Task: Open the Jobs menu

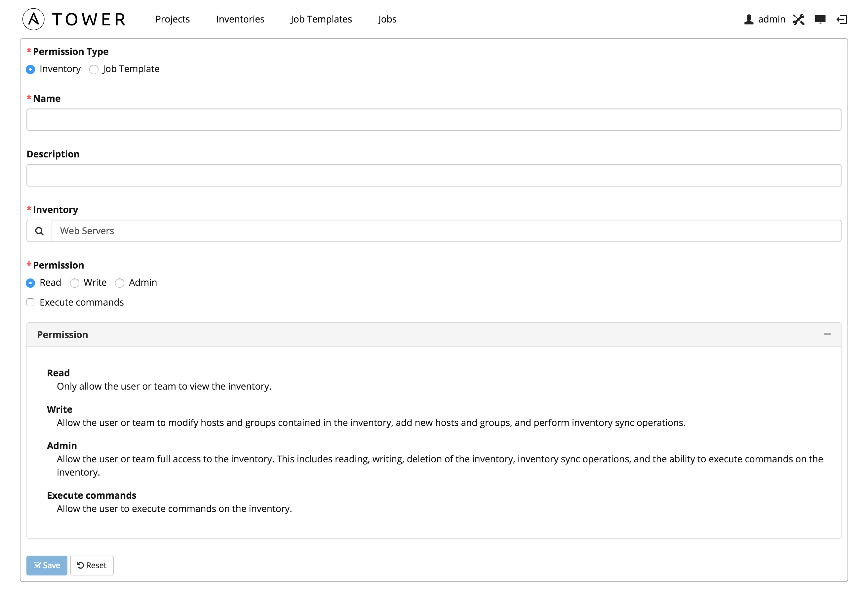Action: [x=387, y=19]
